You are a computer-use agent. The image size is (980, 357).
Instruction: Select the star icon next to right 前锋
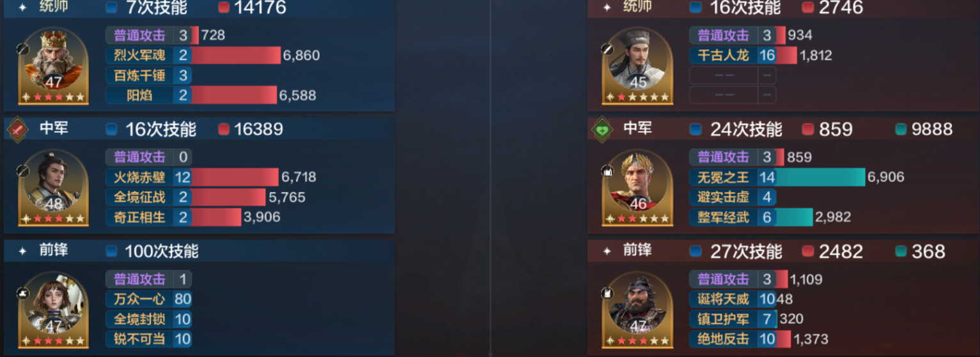pyautogui.click(x=607, y=252)
